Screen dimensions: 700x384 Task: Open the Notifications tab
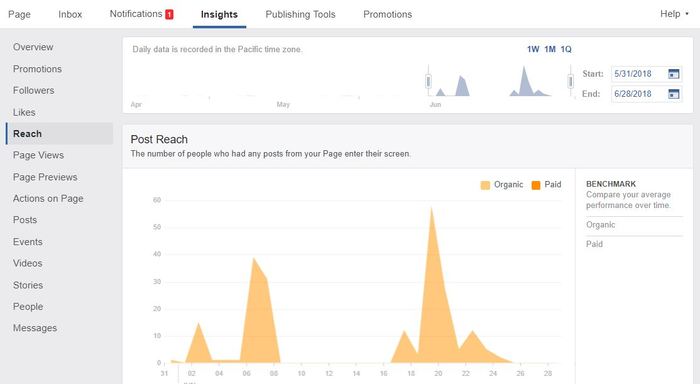[141, 14]
